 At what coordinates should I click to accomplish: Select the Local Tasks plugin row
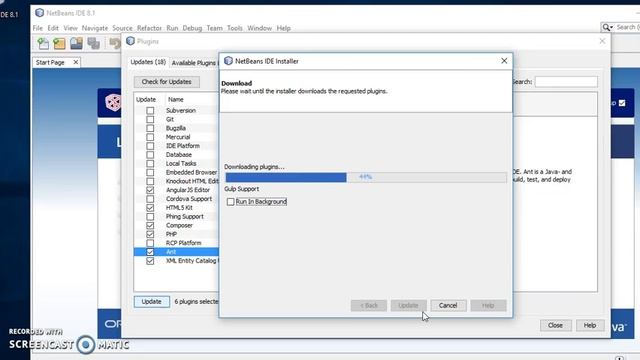176,163
